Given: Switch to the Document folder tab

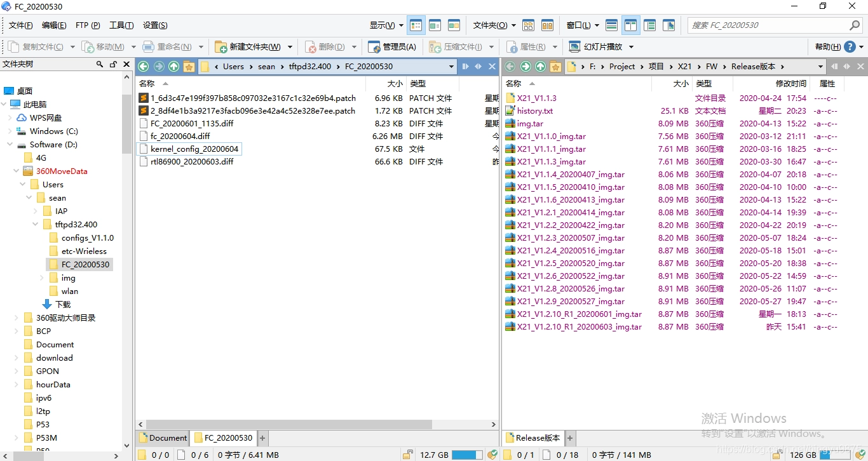Looking at the screenshot, I should pyautogui.click(x=163, y=438).
